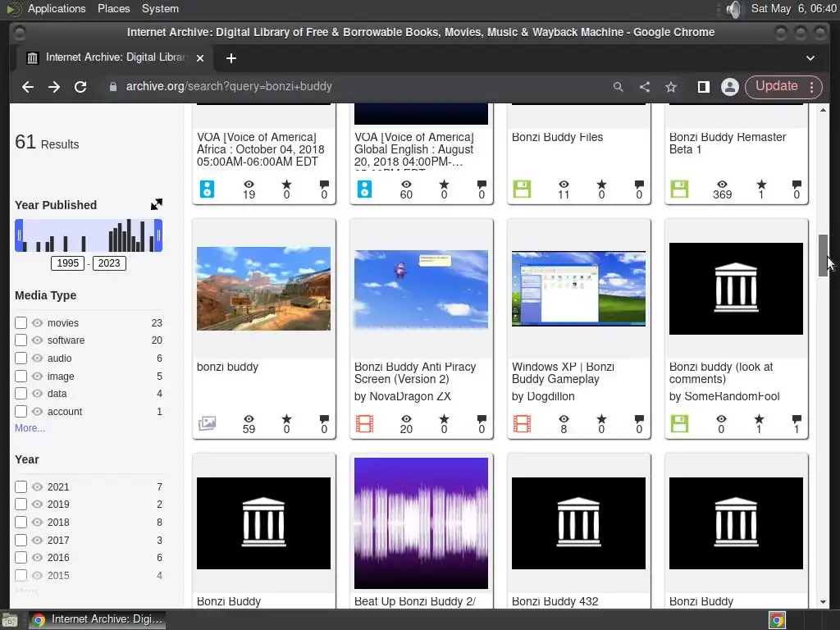This screenshot has width=840, height=630.
Task: Click the audio media icon on VOA Africa card
Action: click(x=207, y=189)
